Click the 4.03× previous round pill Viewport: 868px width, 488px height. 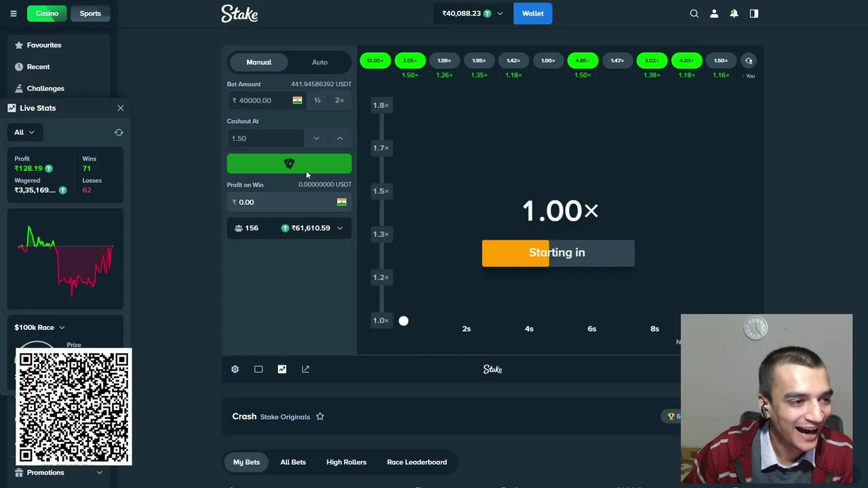coord(686,61)
